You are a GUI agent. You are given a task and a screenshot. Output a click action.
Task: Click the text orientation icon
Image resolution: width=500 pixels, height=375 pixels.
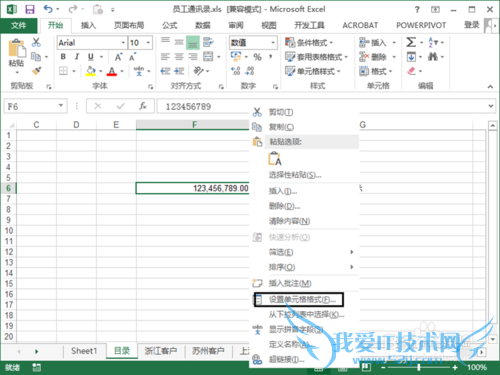[x=199, y=71]
